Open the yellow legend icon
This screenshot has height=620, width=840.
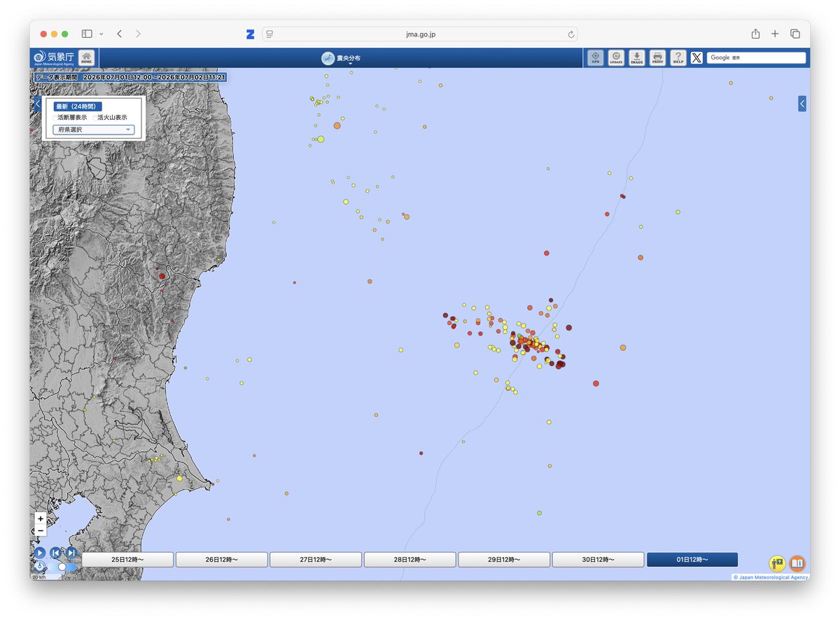pyautogui.click(x=777, y=563)
